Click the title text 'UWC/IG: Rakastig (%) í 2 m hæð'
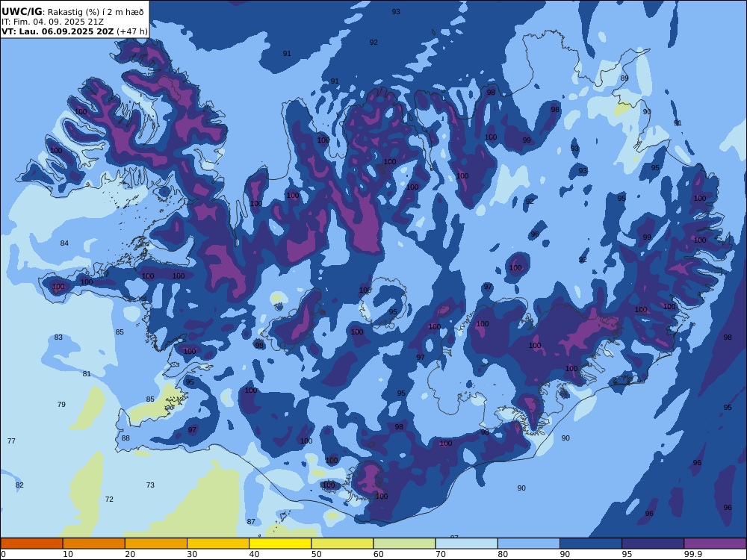Image resolution: width=747 pixels, height=560 pixels. (72, 12)
